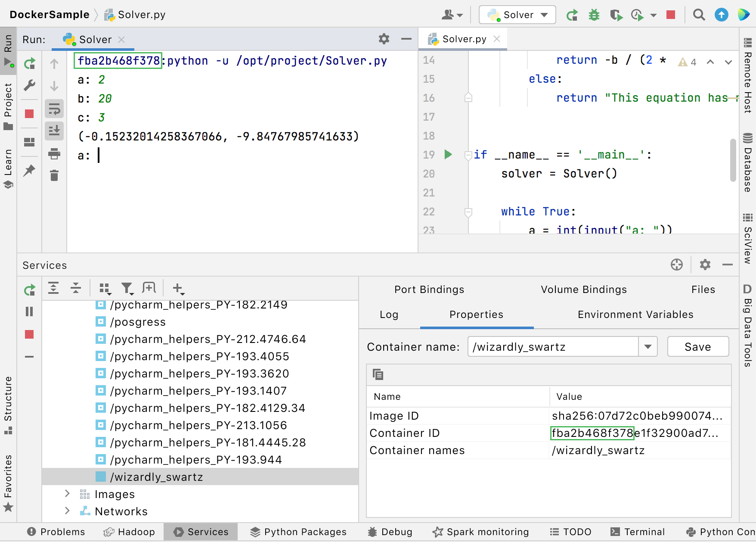Switch to the Environment Variables tab
756x542 pixels.
(x=635, y=315)
